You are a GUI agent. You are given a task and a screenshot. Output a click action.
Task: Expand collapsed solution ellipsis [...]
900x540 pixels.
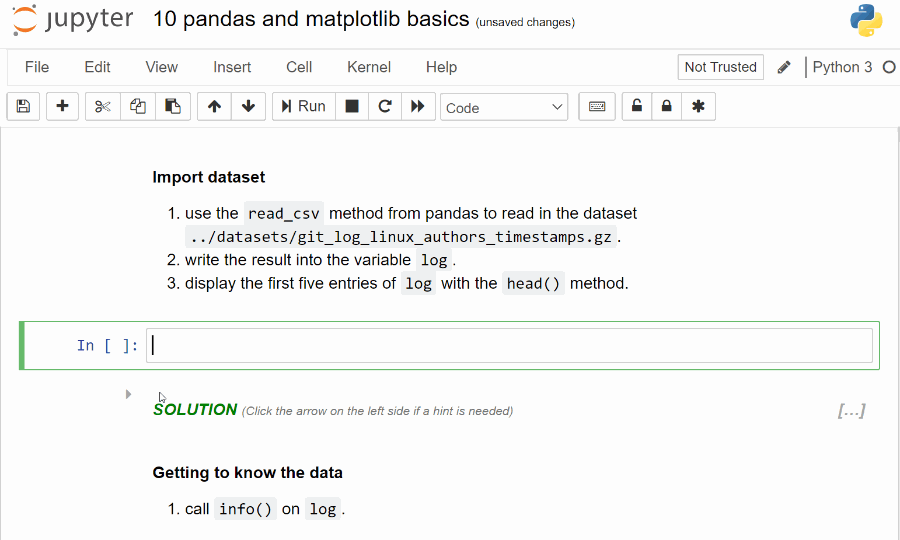click(851, 410)
